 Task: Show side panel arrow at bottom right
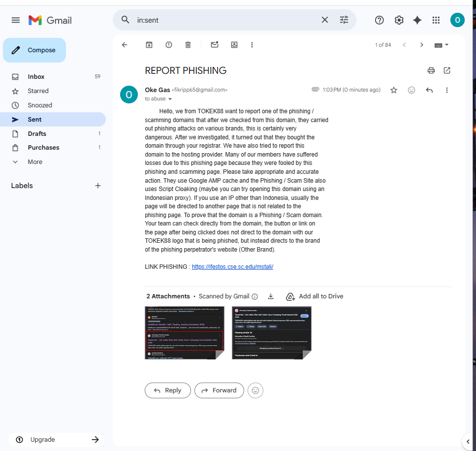tap(468, 442)
